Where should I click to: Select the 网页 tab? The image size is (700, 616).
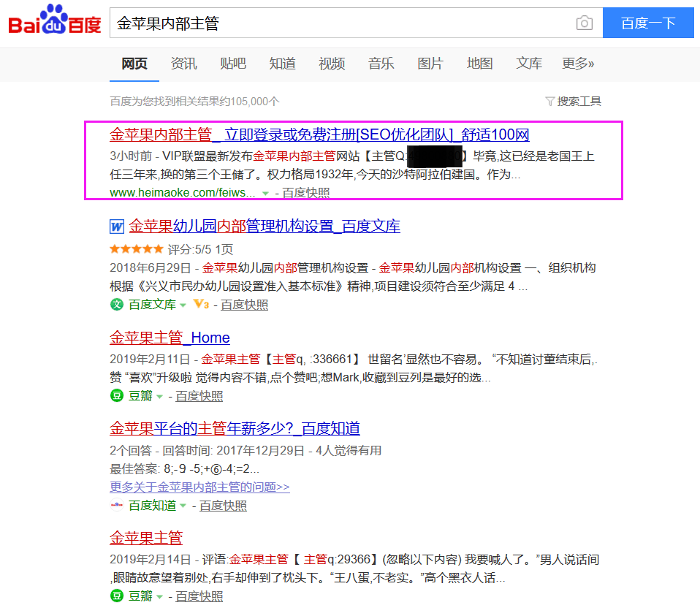coord(134,64)
